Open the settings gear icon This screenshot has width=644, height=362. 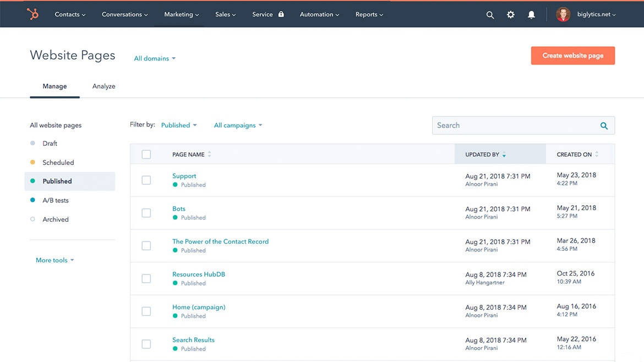coord(510,15)
